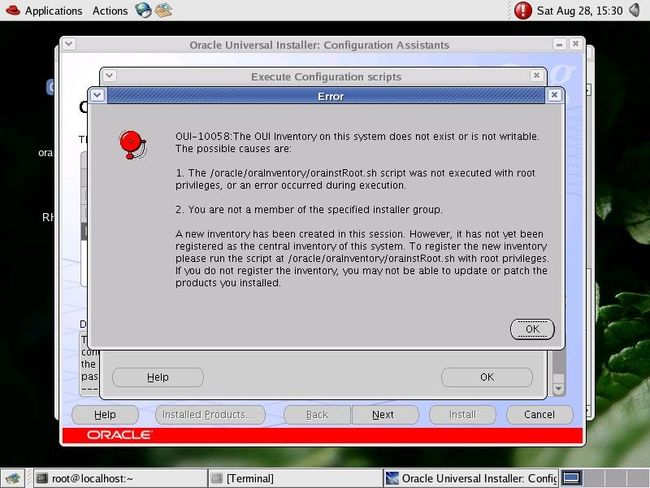Launch the web browser globe icon

143,10
